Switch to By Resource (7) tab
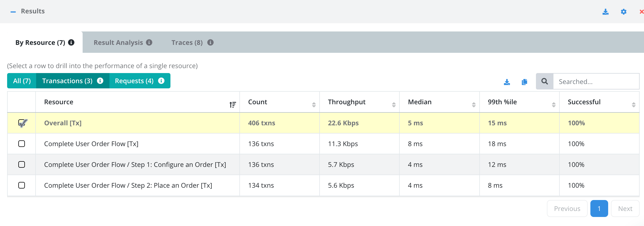This screenshot has height=226, width=644. 40,43
